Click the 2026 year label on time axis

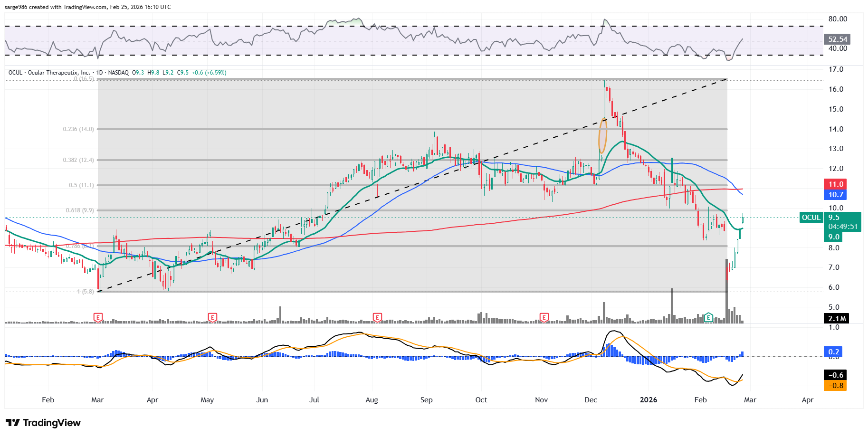pyautogui.click(x=649, y=400)
